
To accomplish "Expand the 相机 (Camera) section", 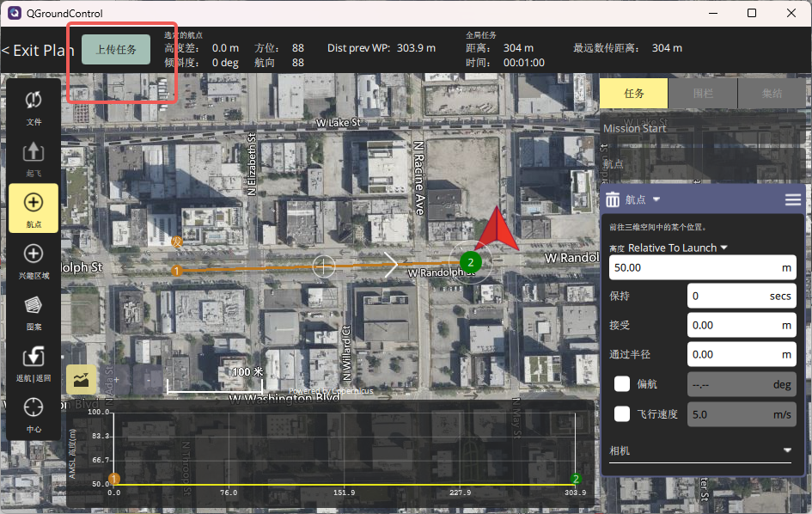I will point(700,450).
